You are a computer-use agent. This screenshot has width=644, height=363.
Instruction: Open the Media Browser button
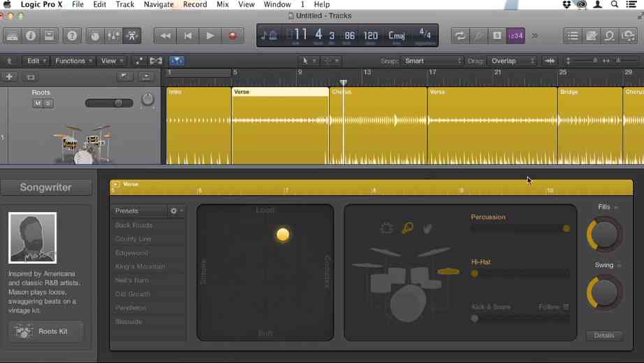point(629,36)
